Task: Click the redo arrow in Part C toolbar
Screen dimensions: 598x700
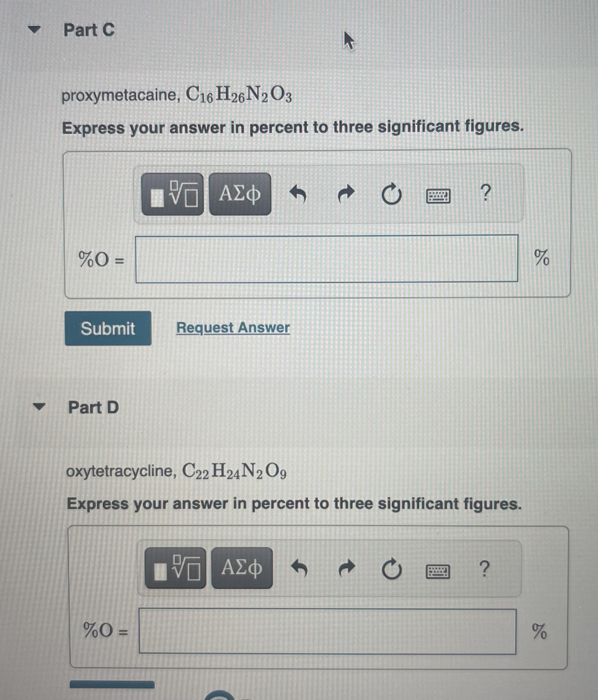Action: click(347, 194)
